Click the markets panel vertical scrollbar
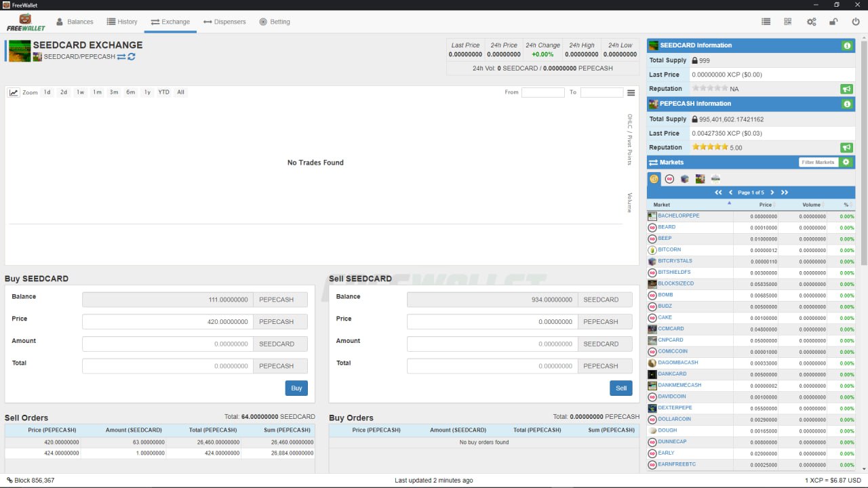This screenshot has height=488, width=868. pos(864,152)
